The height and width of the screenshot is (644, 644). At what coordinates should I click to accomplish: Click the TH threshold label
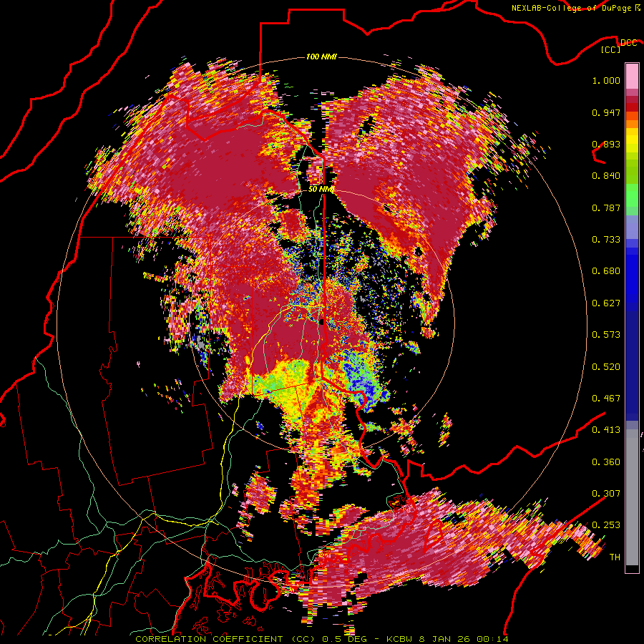click(615, 557)
